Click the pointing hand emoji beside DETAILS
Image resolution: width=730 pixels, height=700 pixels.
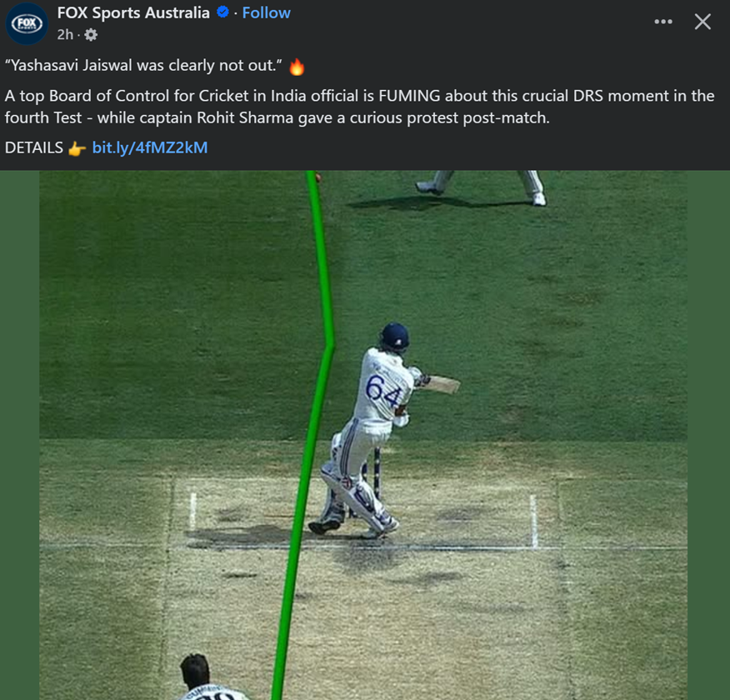coord(77,148)
